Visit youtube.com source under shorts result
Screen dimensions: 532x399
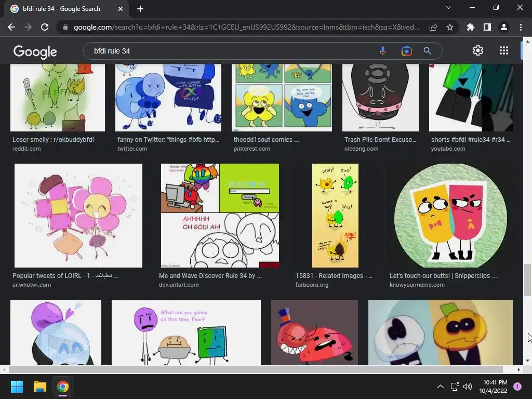click(x=448, y=149)
